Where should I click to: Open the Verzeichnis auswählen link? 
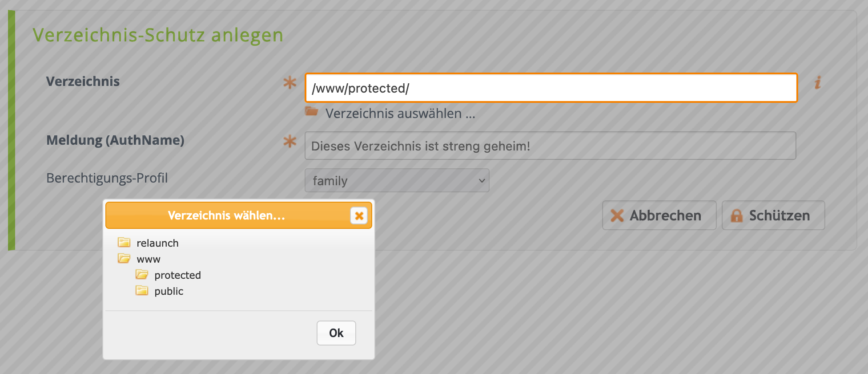pos(400,113)
